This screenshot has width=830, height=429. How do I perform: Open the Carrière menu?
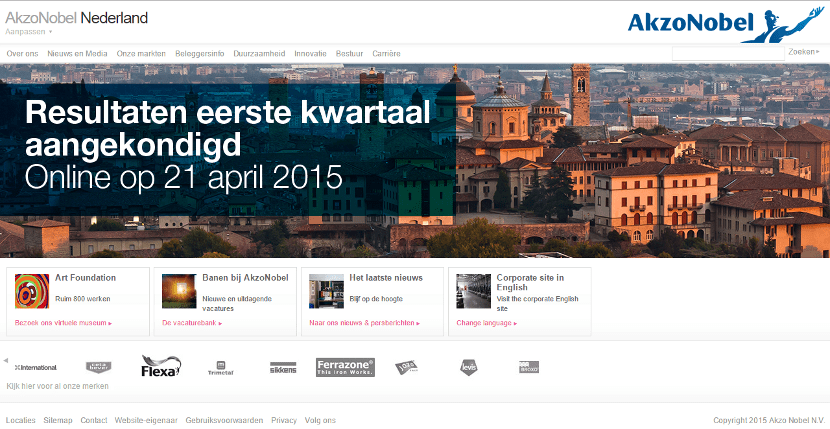(386, 53)
